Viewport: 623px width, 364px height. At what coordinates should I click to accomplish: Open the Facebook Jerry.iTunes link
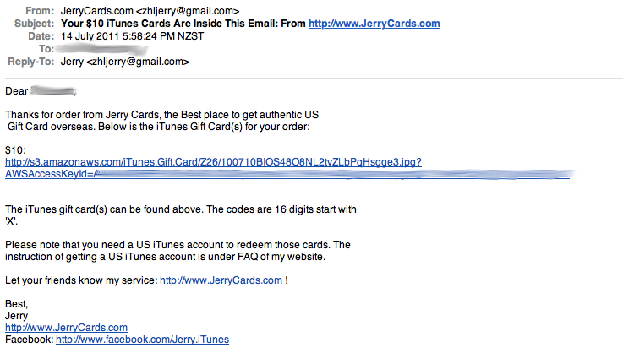pos(142,340)
